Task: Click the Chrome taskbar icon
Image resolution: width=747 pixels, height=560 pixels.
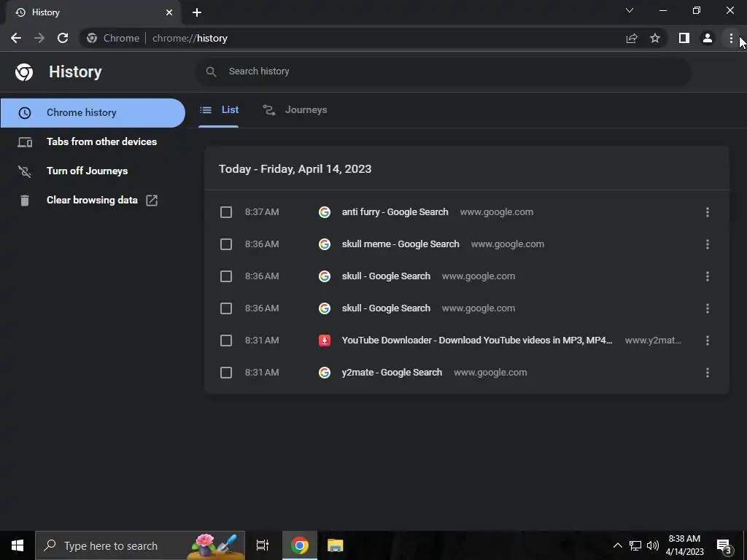Action: click(x=300, y=545)
